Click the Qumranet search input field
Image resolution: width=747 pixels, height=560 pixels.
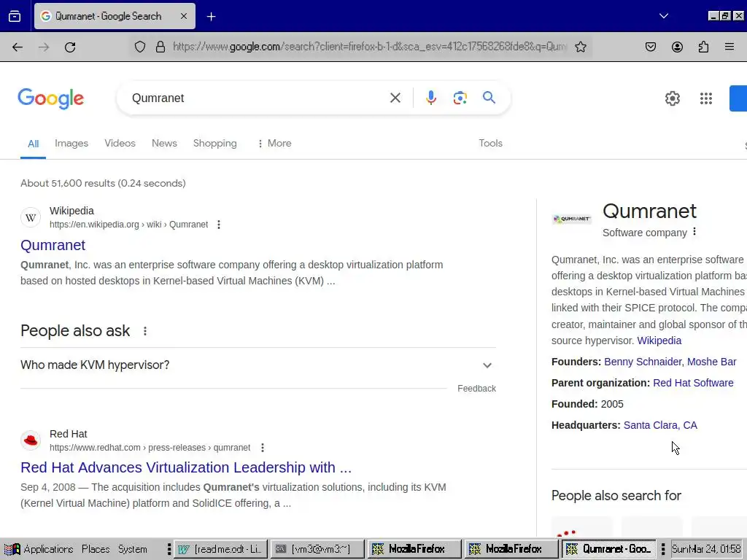click(x=258, y=98)
